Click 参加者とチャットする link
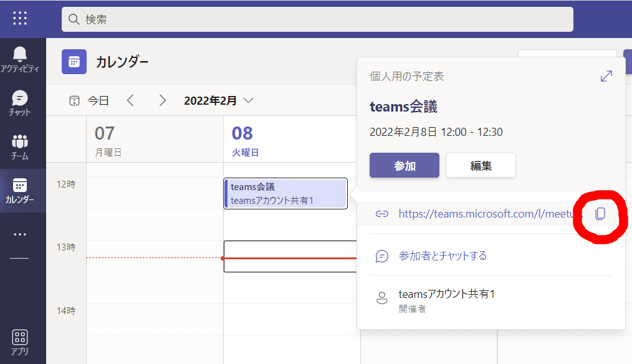Image resolution: width=632 pixels, height=364 pixels. [x=443, y=256]
